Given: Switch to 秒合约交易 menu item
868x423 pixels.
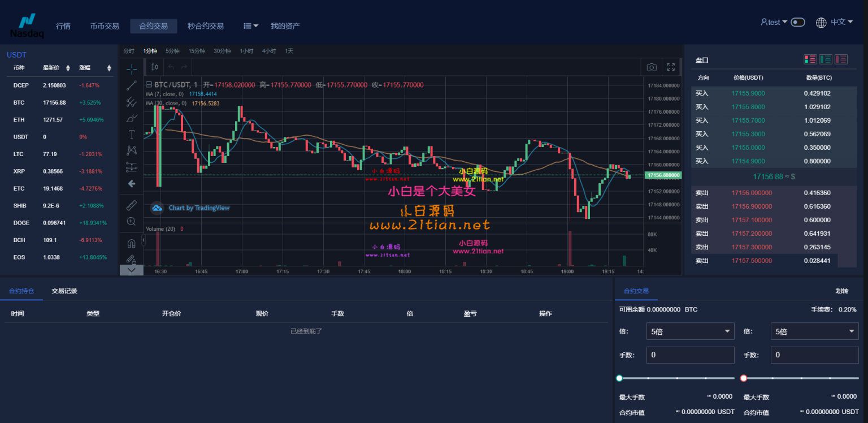Looking at the screenshot, I should (x=206, y=26).
